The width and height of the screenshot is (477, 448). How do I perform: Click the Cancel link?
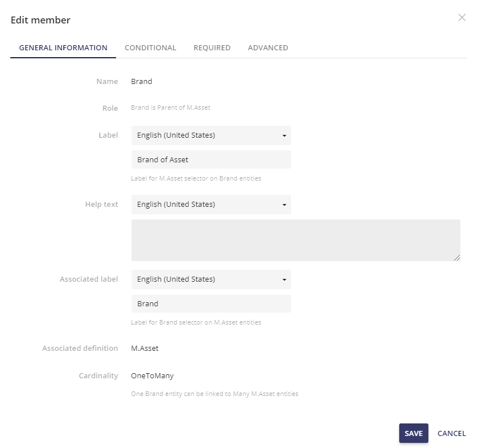click(451, 433)
